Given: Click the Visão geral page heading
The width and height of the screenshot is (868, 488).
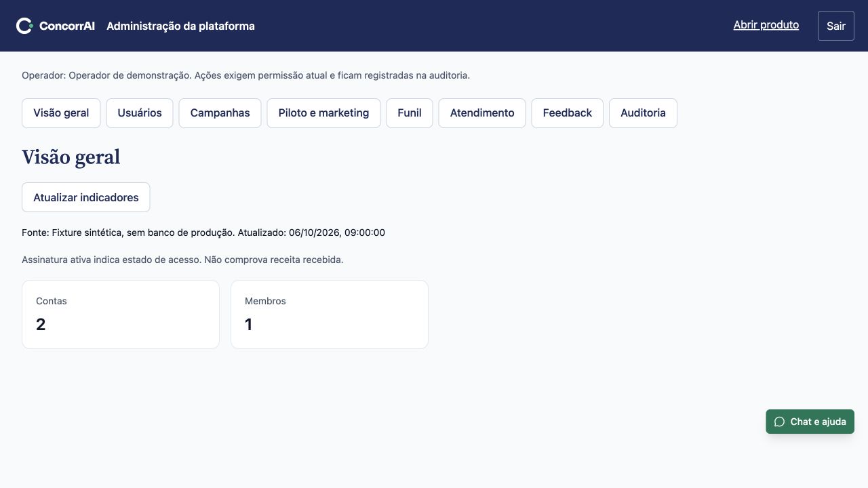Looking at the screenshot, I should 71,157.
